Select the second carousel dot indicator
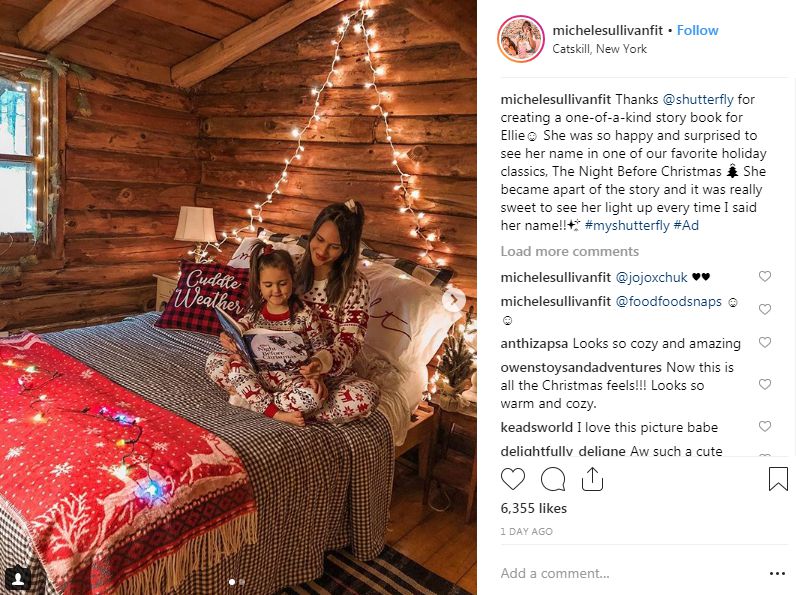 (x=242, y=582)
